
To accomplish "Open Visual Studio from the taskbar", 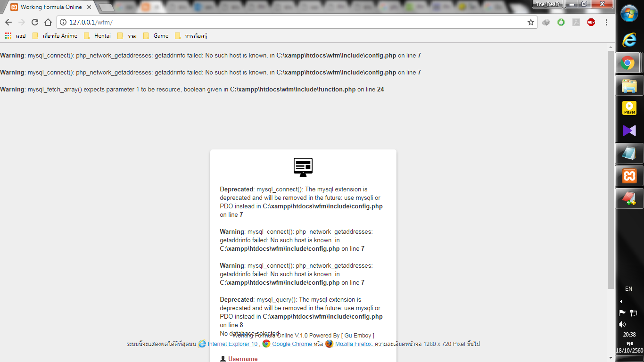I will click(629, 131).
